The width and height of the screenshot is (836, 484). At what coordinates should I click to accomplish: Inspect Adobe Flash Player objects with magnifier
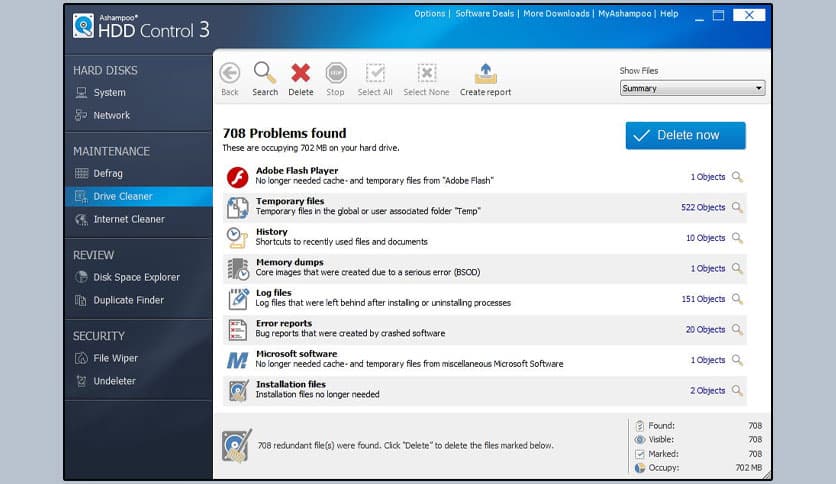coord(737,177)
